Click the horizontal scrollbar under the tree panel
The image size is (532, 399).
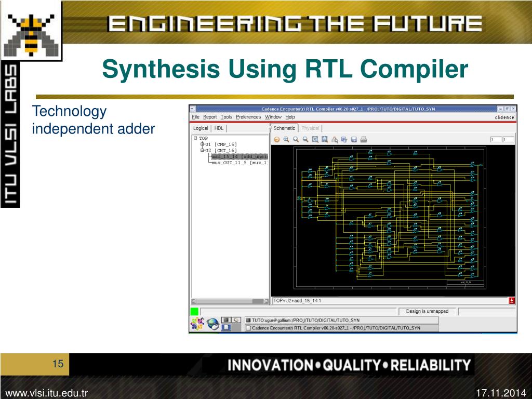point(230,301)
